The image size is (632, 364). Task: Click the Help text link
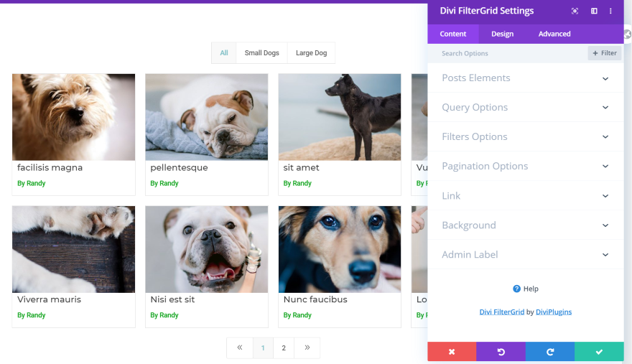(x=531, y=289)
